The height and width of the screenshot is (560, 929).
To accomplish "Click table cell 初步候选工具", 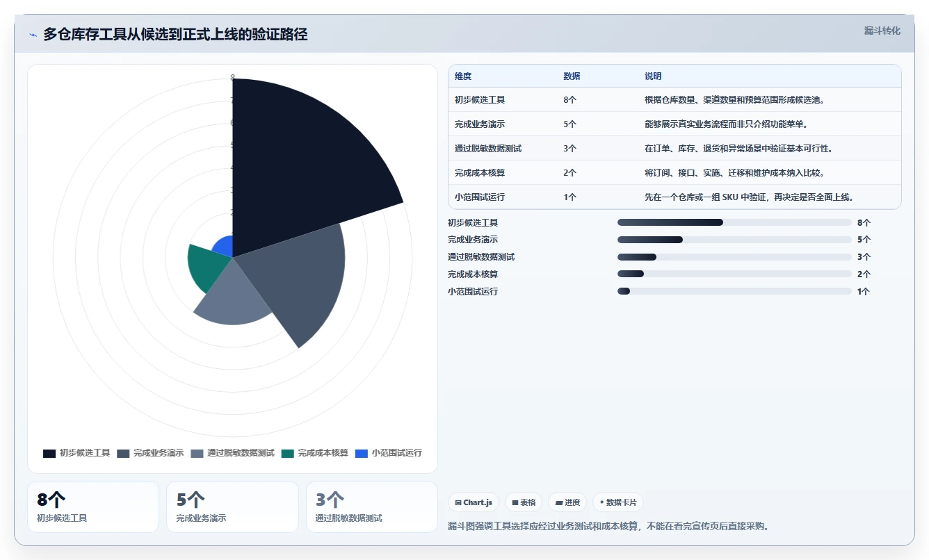I will (480, 100).
